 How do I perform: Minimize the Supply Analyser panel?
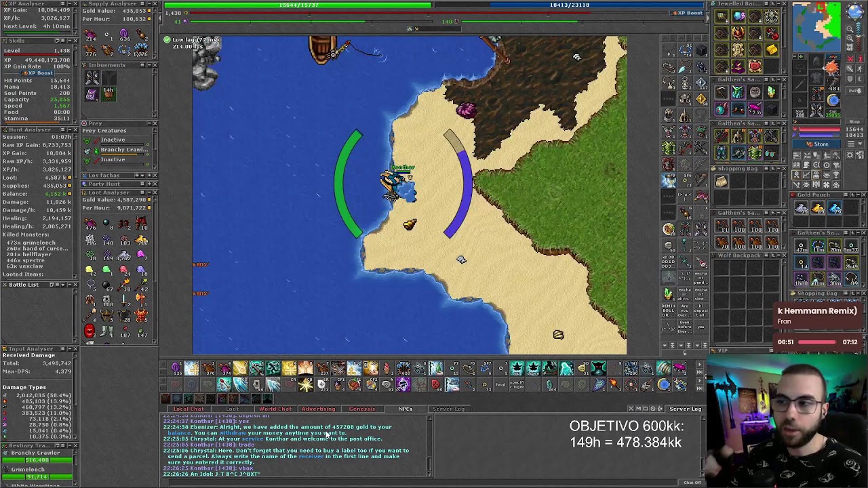click(149, 3)
